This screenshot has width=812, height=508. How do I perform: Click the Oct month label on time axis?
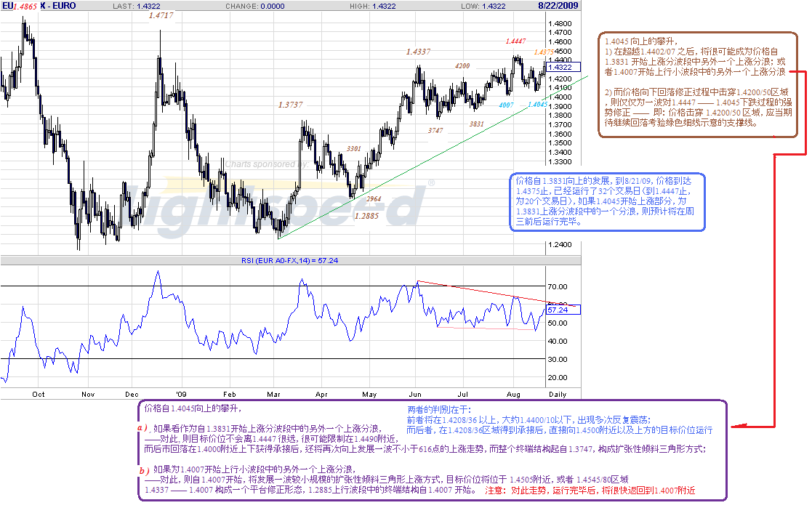(x=39, y=395)
